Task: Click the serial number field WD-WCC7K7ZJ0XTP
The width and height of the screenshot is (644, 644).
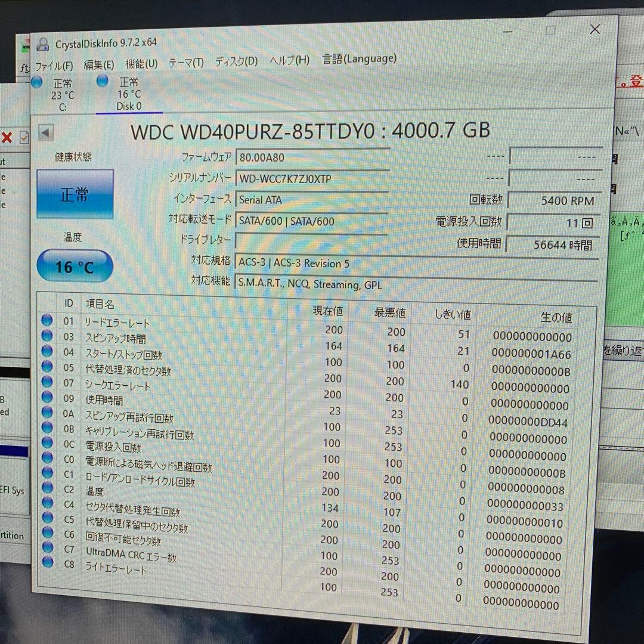Action: coord(312,178)
